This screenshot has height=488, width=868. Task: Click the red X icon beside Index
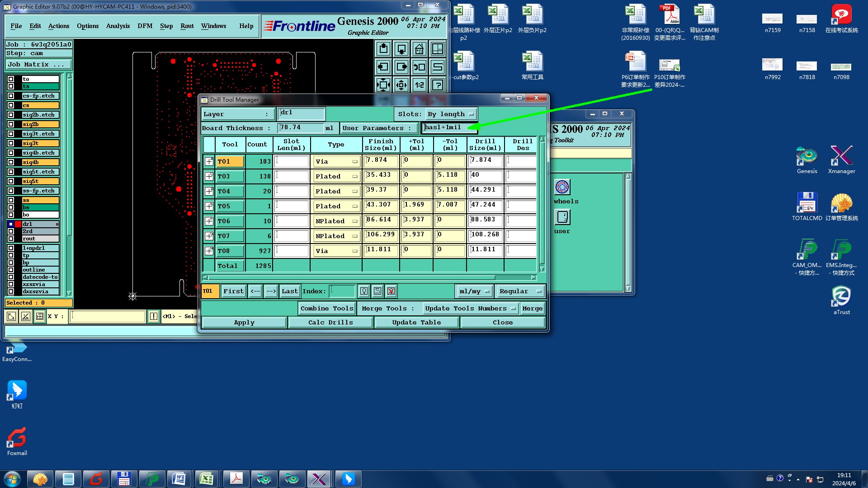391,291
